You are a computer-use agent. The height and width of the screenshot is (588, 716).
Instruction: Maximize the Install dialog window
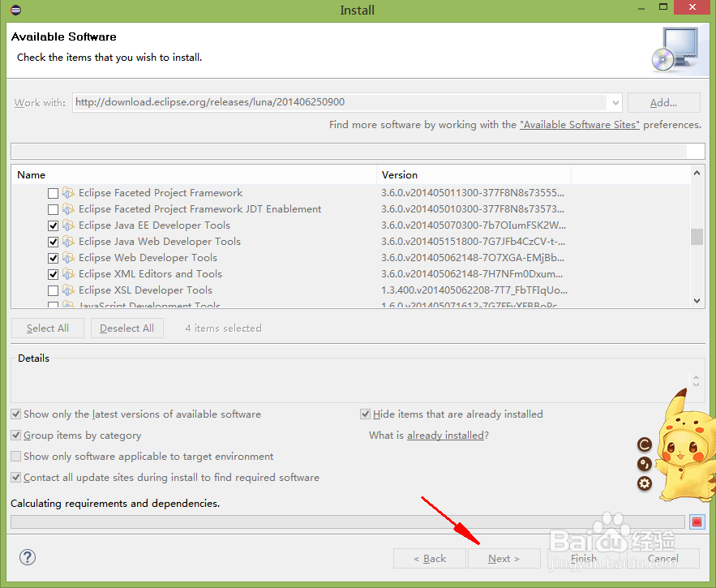[663, 6]
